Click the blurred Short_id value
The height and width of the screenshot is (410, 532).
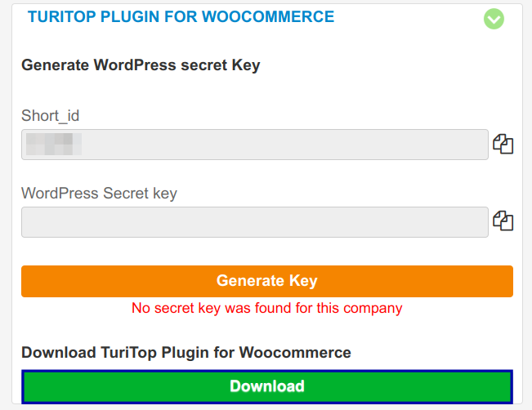54,144
